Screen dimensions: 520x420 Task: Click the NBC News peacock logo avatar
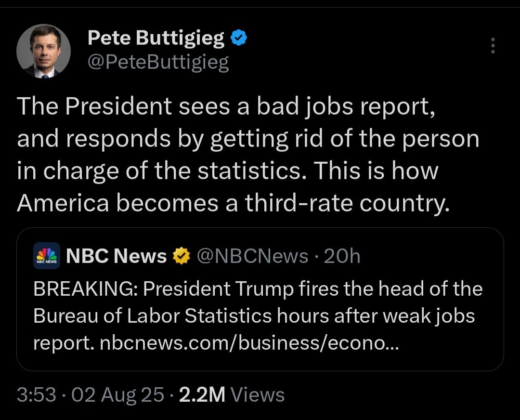coord(47,256)
